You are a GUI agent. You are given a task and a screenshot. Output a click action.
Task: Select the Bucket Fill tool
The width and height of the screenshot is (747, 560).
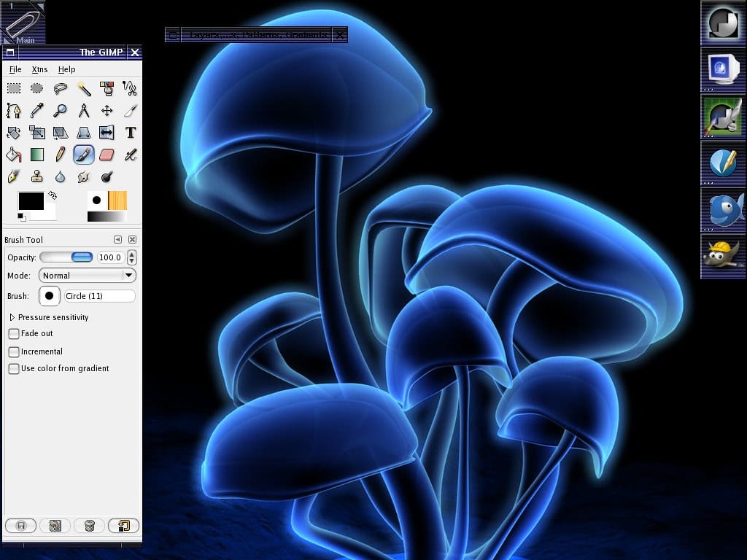(x=14, y=155)
